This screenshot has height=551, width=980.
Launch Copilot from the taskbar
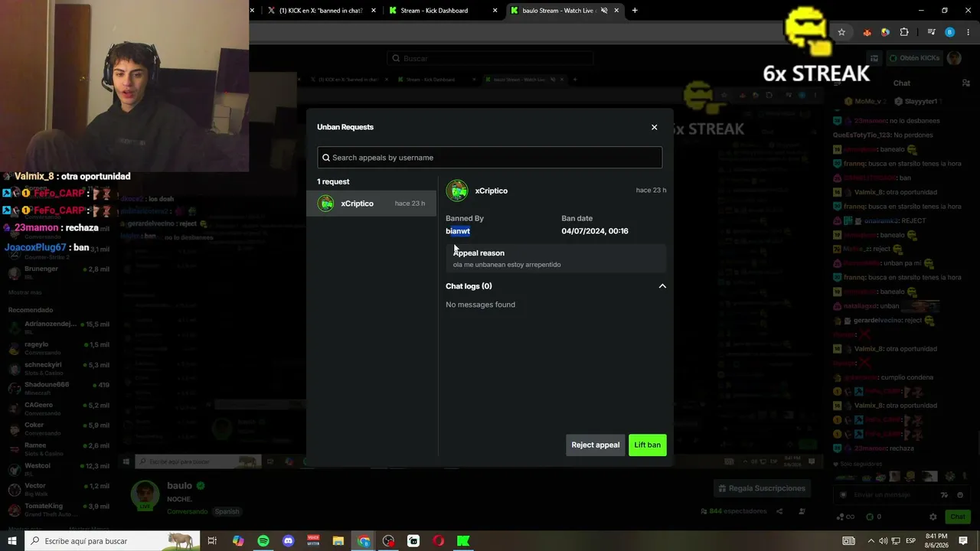[x=238, y=541]
